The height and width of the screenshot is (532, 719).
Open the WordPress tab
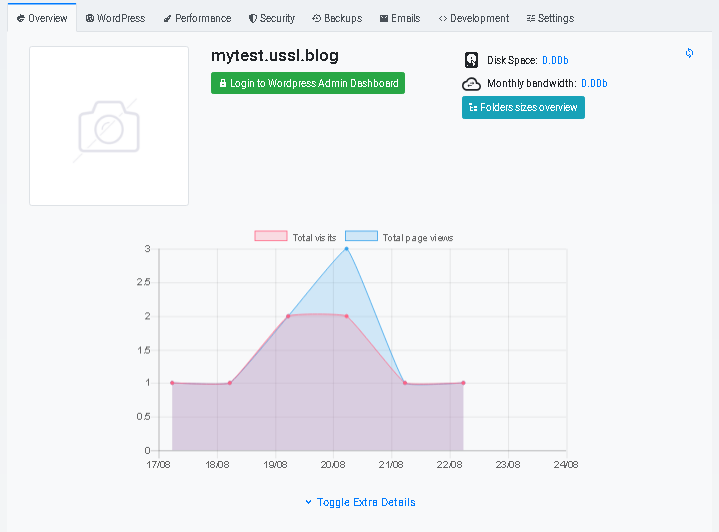click(x=116, y=18)
